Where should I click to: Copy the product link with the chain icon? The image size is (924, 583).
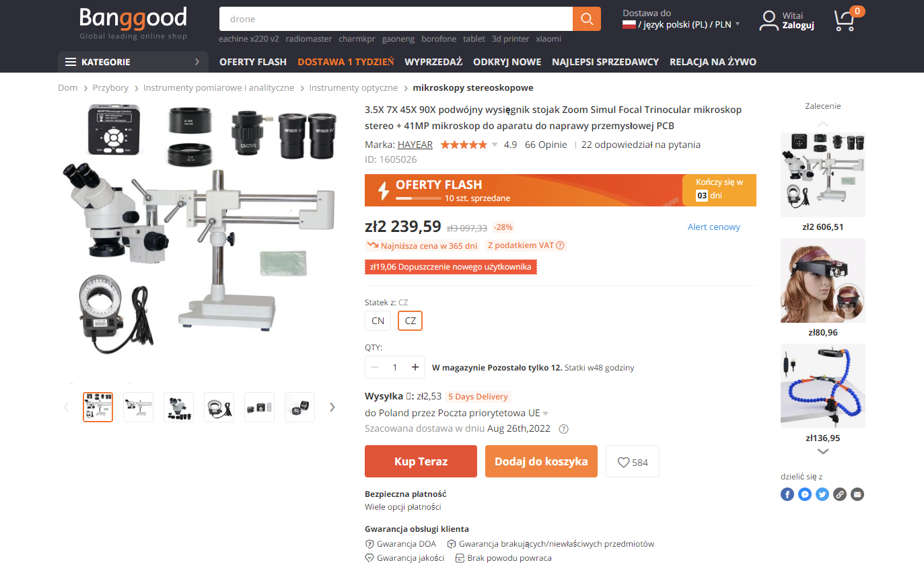tap(839, 494)
